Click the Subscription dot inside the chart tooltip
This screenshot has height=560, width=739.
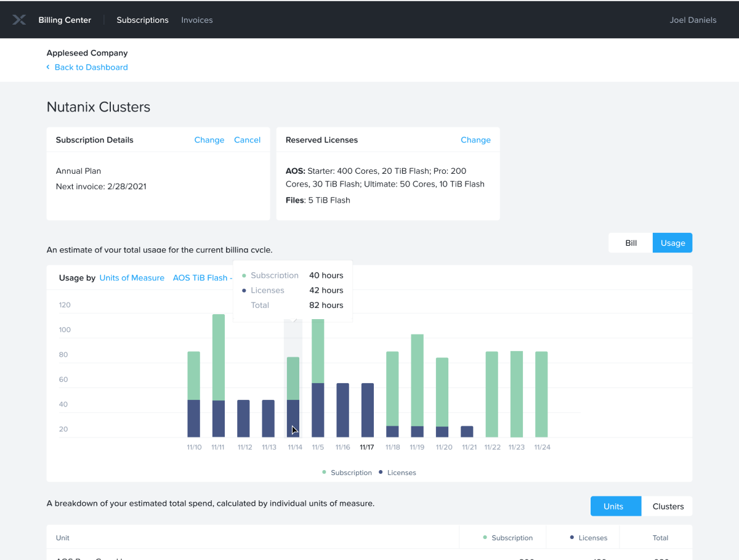point(244,275)
